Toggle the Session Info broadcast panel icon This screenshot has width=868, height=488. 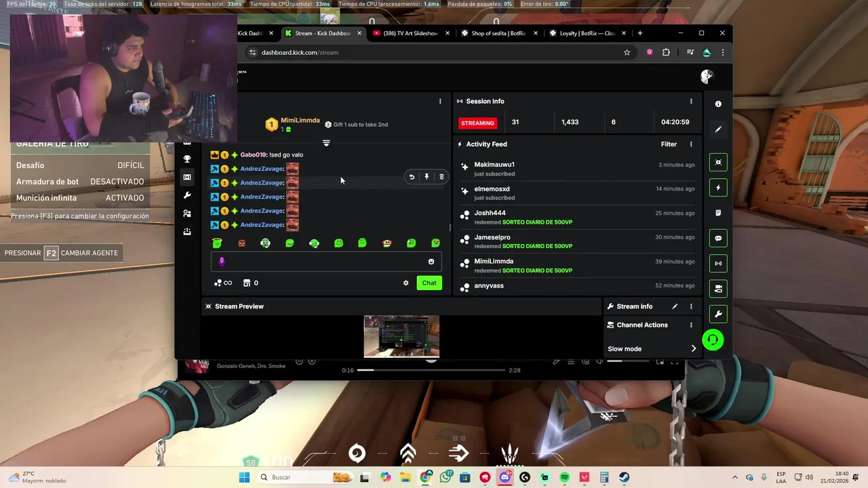point(718,263)
